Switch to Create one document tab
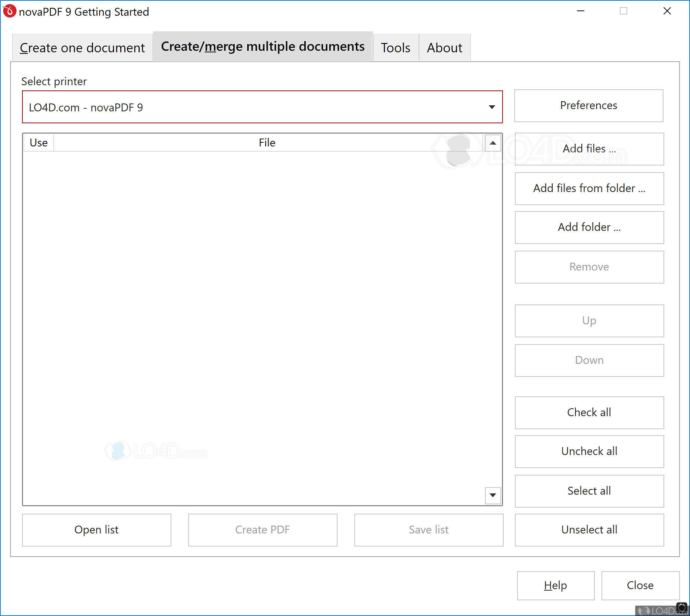Screen dimensions: 690x616 82,47
